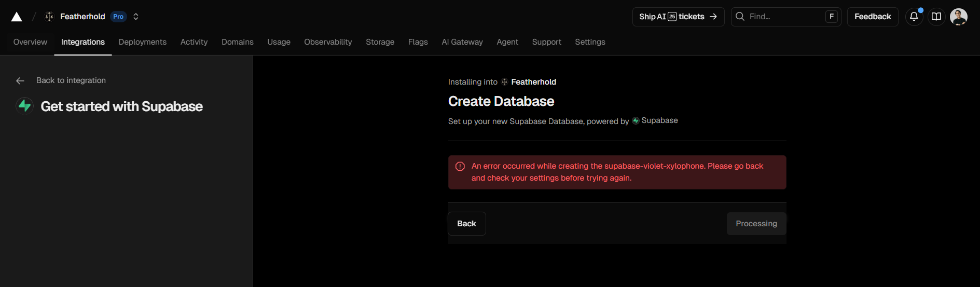The height and width of the screenshot is (287, 980).
Task: Click the 25 ticket count badge
Action: pos(672,17)
